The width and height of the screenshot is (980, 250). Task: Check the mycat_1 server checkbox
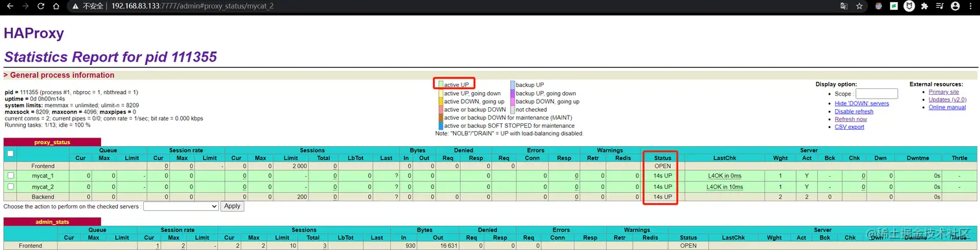coord(10,175)
